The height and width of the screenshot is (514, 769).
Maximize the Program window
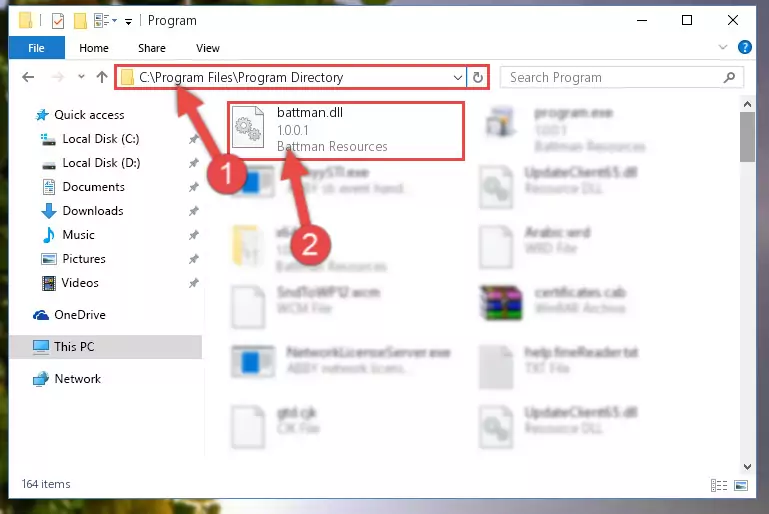[687, 20]
